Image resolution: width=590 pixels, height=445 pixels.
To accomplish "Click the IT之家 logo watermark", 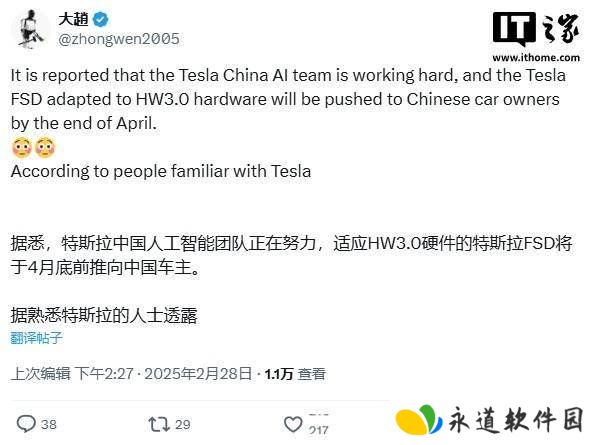I will (537, 29).
